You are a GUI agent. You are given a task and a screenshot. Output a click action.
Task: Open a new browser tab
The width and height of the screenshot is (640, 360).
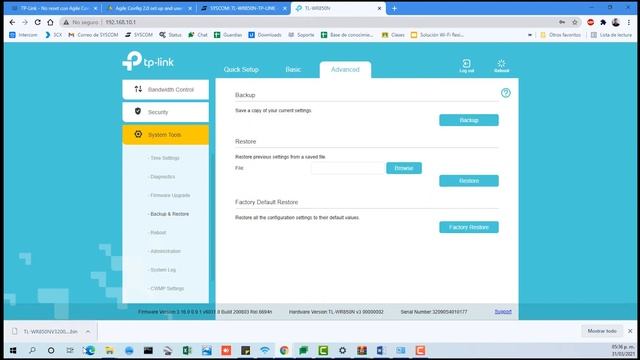394,8
